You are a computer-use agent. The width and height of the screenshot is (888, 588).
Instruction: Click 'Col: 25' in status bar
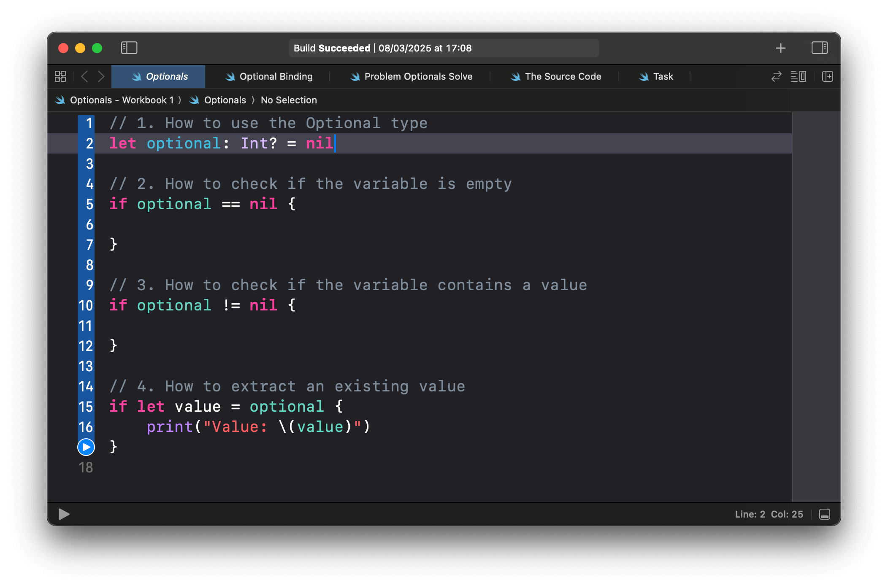[x=787, y=514]
